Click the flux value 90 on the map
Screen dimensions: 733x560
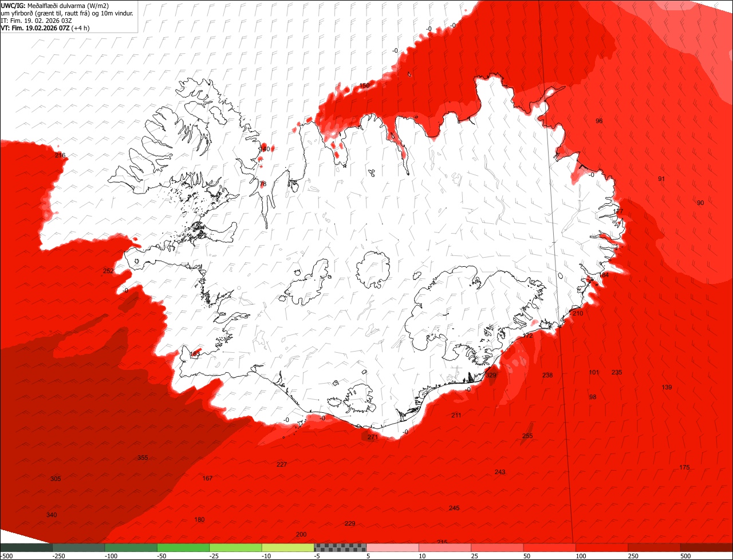click(700, 203)
